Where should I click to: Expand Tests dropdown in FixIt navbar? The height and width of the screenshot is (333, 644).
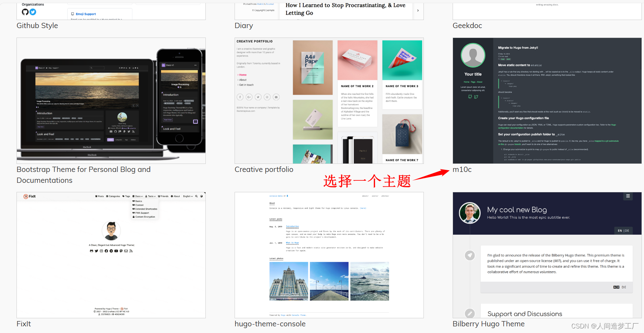pyautogui.click(x=150, y=196)
